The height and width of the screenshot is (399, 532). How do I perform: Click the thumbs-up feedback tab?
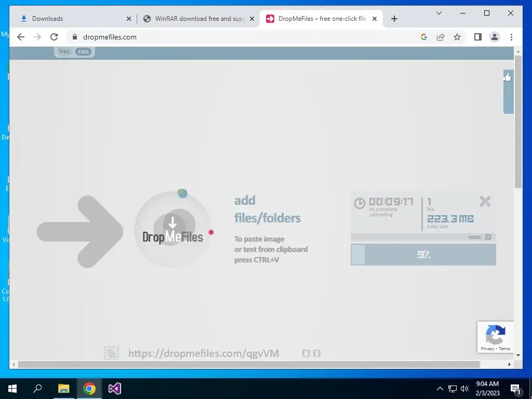point(508,91)
